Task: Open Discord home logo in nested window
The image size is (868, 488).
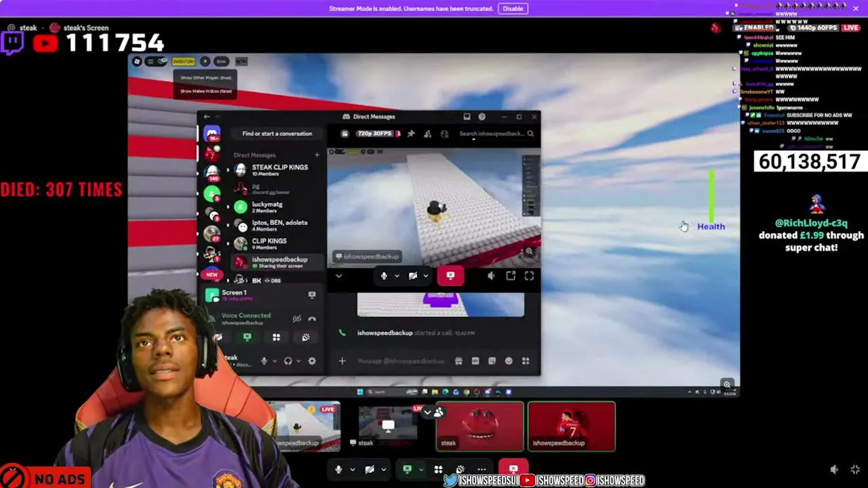Action: (212, 134)
